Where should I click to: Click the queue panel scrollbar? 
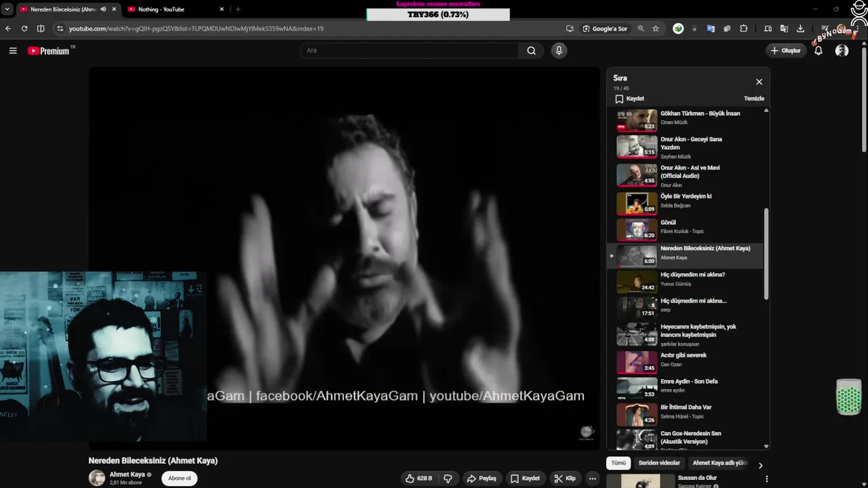pyautogui.click(x=766, y=253)
